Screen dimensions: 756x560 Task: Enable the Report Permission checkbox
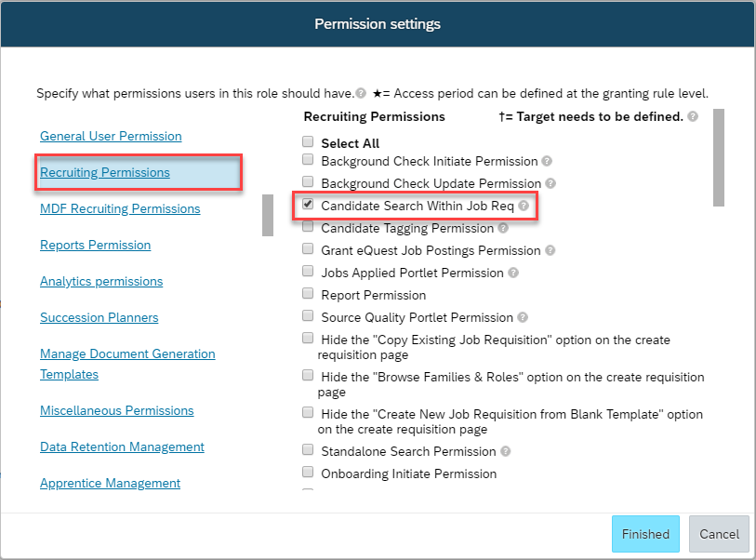[x=308, y=293]
